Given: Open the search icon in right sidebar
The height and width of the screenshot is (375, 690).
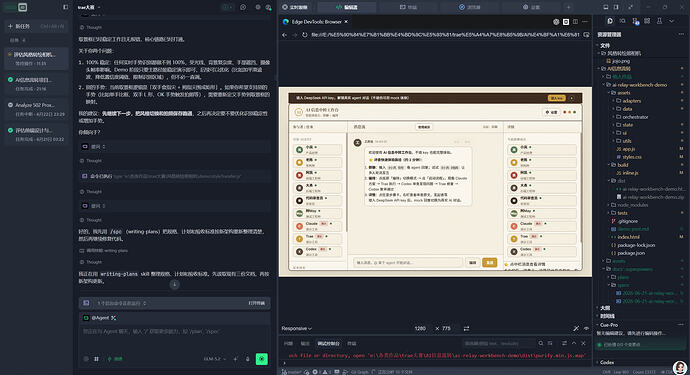Looking at the screenshot, I should point(622,21).
